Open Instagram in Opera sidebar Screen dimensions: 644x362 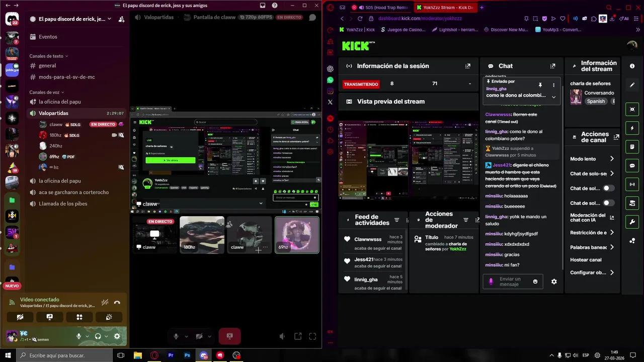pos(330,91)
